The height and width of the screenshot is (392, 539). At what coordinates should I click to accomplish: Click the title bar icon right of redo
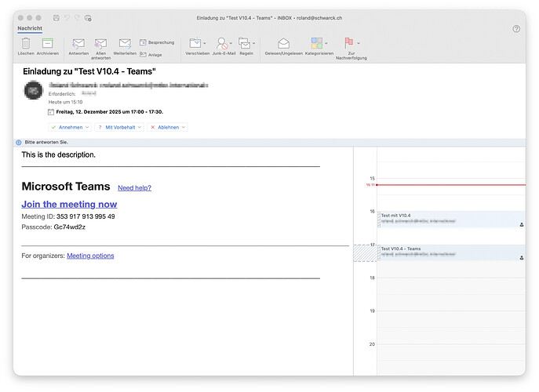pyautogui.click(x=88, y=18)
